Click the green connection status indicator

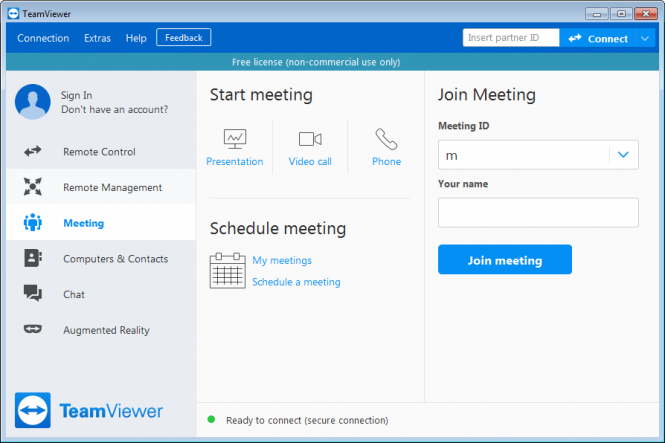coord(211,420)
